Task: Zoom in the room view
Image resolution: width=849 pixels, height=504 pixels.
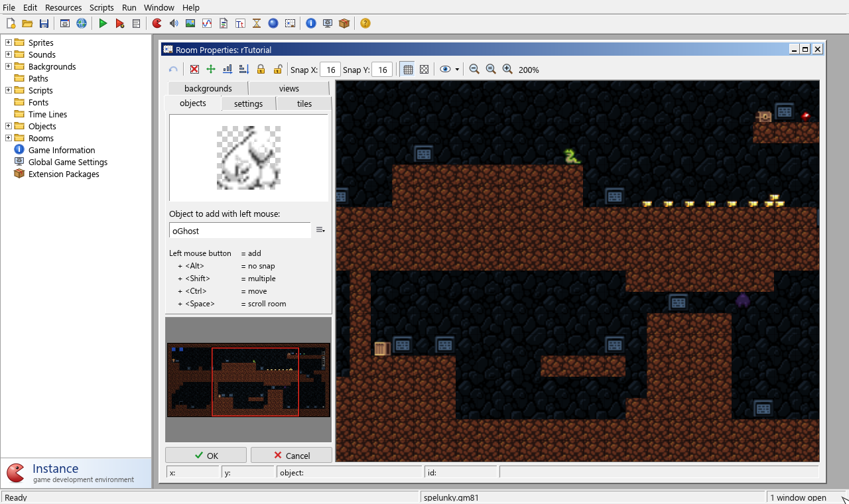Action: pyautogui.click(x=507, y=69)
